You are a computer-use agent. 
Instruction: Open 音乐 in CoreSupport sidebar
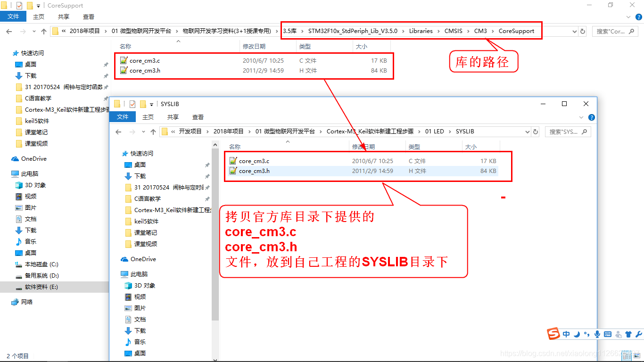(x=31, y=242)
